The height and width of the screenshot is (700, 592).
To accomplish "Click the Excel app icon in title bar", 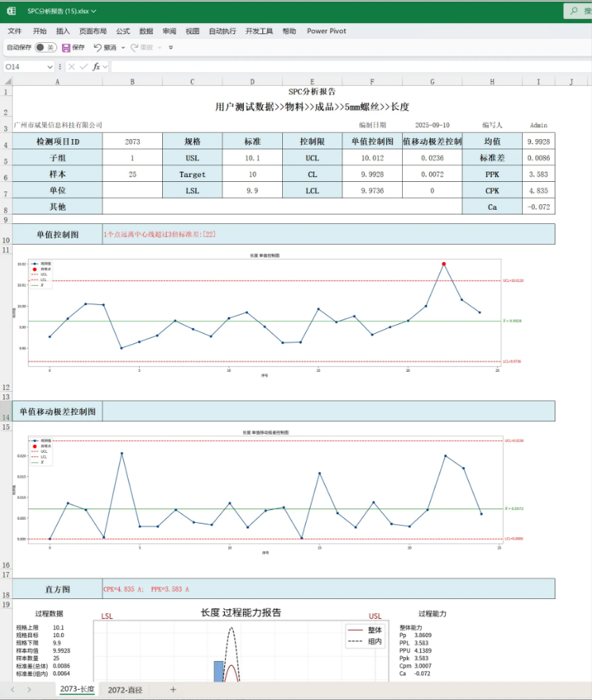I will [11, 11].
